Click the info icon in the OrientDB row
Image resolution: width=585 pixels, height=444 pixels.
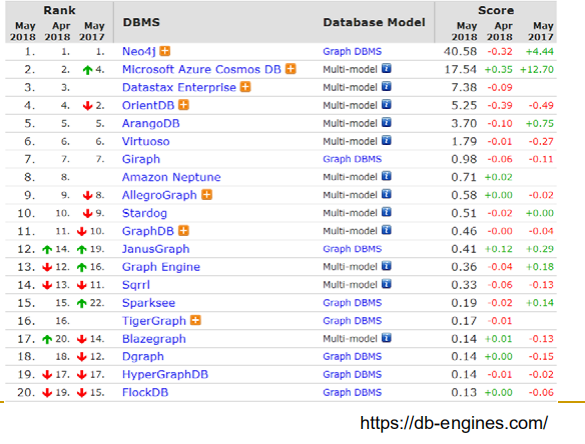tap(387, 104)
